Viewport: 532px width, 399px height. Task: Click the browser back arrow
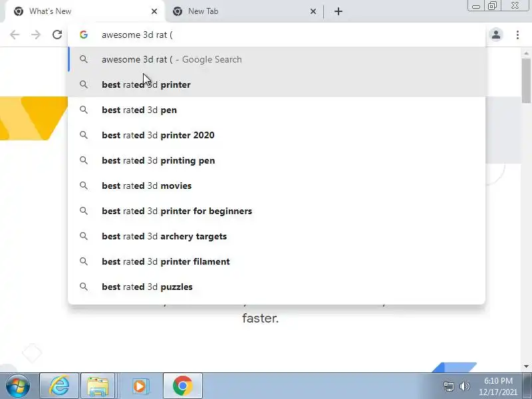click(x=15, y=35)
